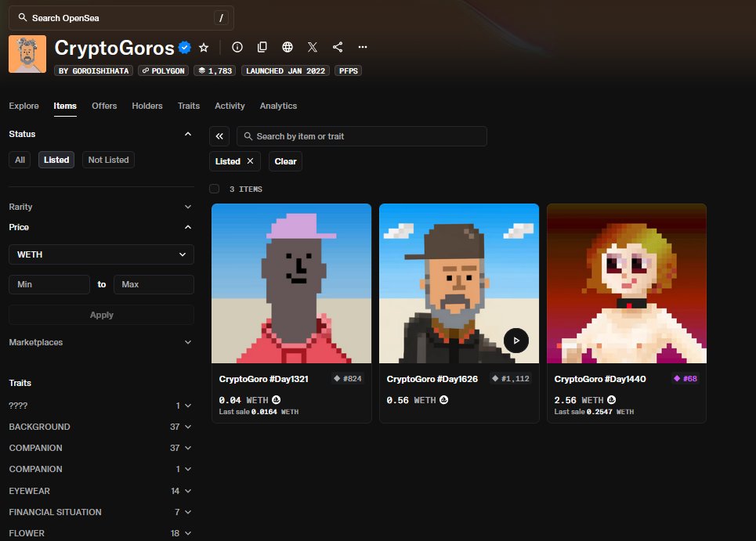Viewport: 756px width, 541px height.
Task: Click the blue verified badge
Action: click(185, 47)
